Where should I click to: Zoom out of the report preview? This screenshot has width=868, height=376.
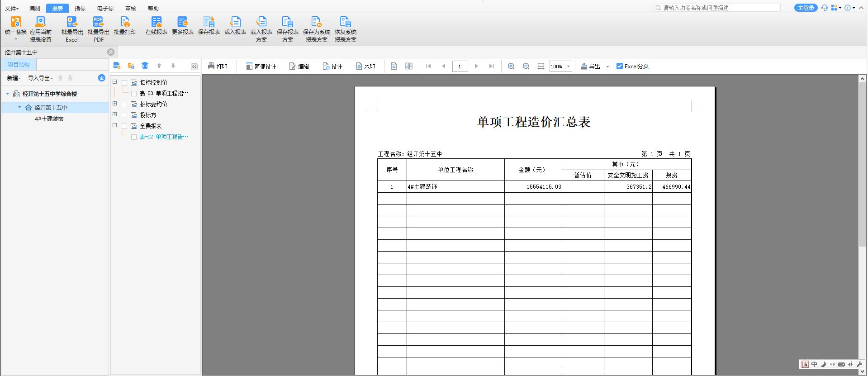pos(526,66)
